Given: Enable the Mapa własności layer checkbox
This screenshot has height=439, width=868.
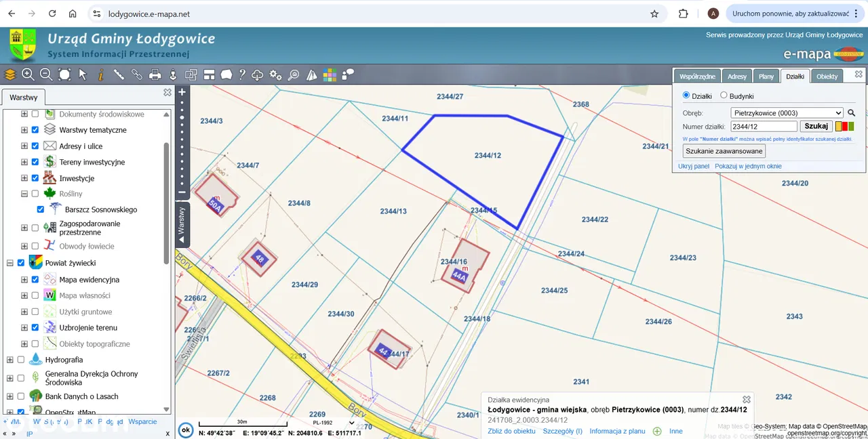Looking at the screenshot, I should click(35, 295).
